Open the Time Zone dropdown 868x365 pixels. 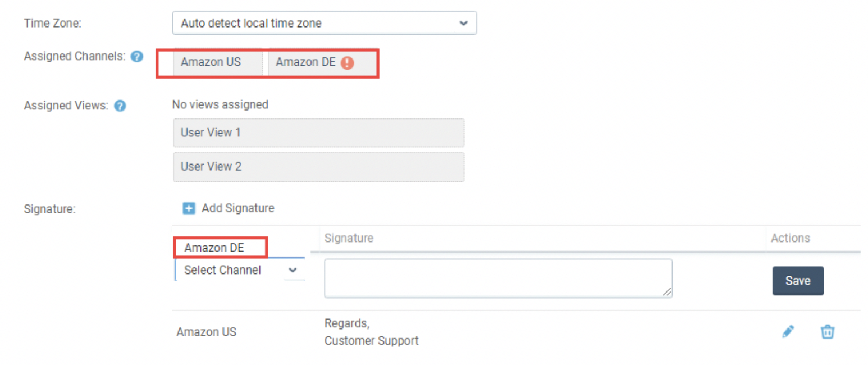pos(325,23)
